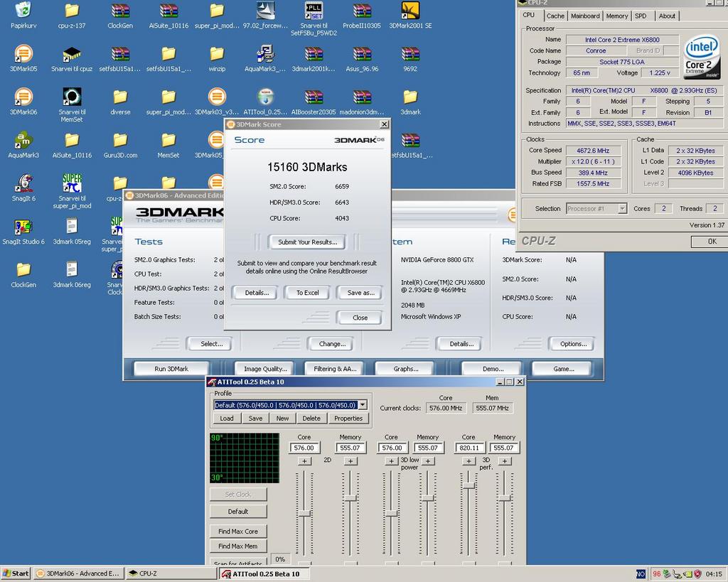Open the Windows Start menu
The height and width of the screenshot is (582, 728).
click(16, 573)
